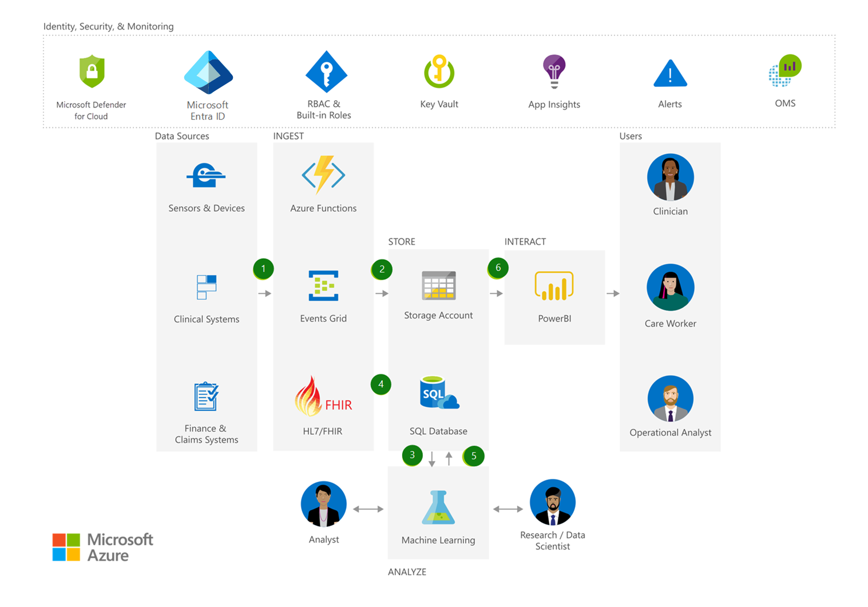Click the 'STORE' section label
868x607 pixels.
pyautogui.click(x=402, y=241)
